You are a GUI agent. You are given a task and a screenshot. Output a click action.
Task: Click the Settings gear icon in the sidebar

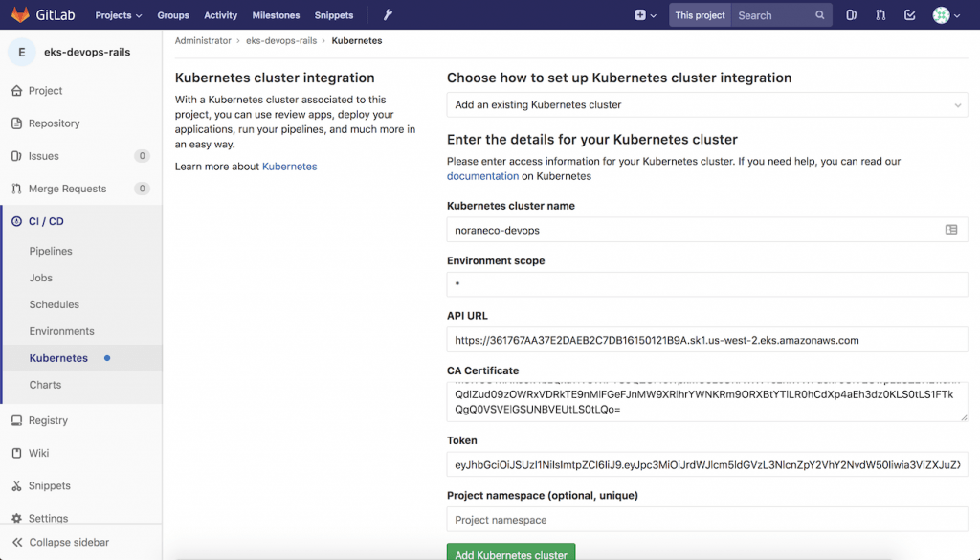[x=17, y=518]
